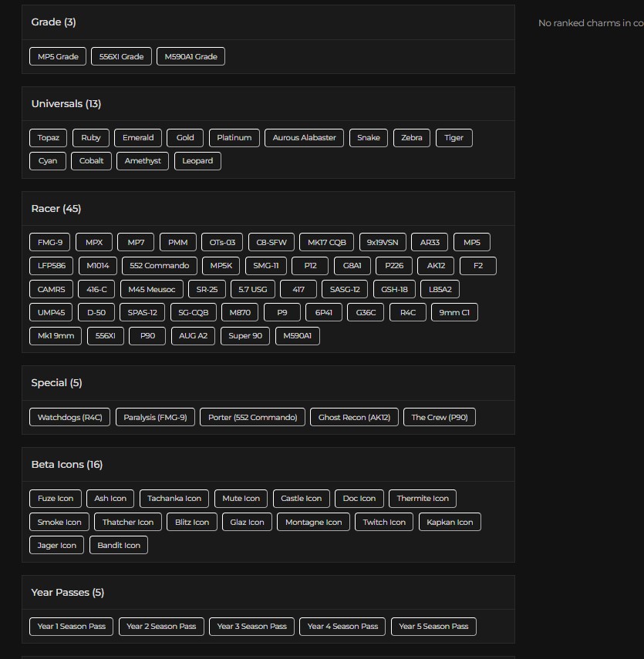Select the G36C Racer chip
Image resolution: width=644 pixels, height=659 pixels.
[x=366, y=312]
